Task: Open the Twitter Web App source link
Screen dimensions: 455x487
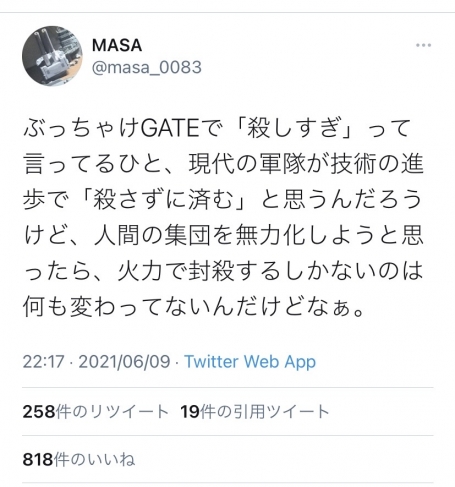Action: [x=250, y=362]
